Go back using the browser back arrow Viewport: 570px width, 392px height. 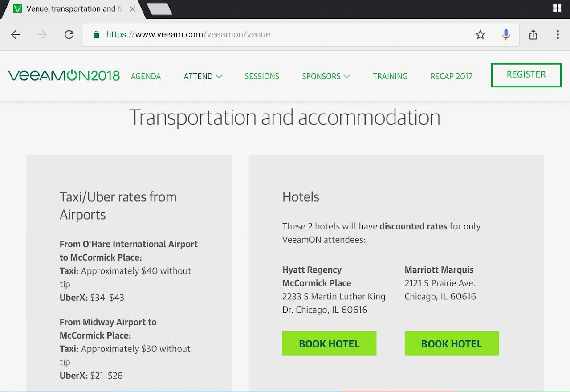pyautogui.click(x=16, y=35)
